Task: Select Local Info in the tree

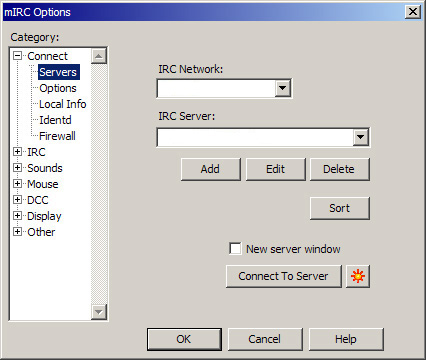Action: click(63, 104)
